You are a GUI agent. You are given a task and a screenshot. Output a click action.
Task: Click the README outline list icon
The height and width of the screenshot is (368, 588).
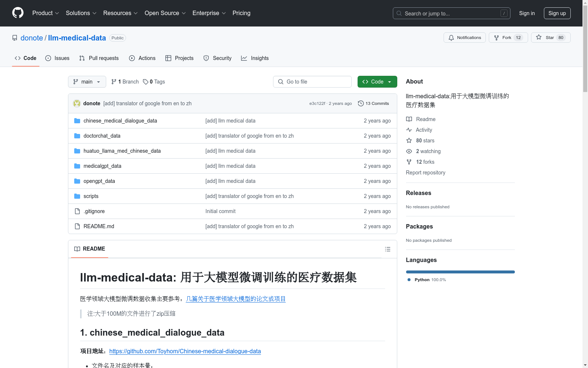pyautogui.click(x=387, y=249)
